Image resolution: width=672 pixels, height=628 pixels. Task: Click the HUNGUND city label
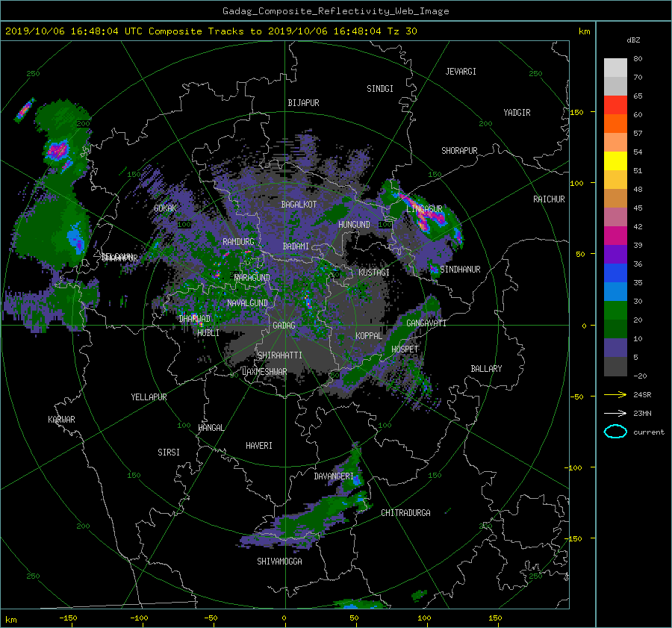pyautogui.click(x=354, y=225)
